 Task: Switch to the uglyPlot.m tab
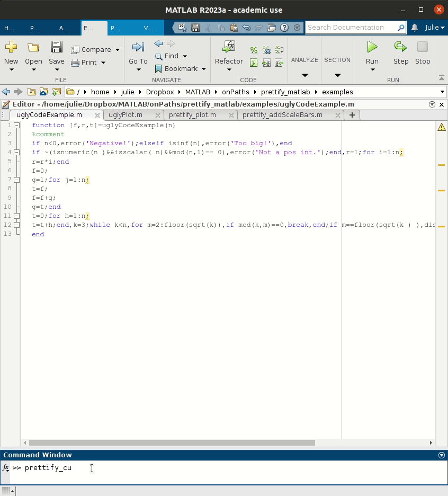click(126, 115)
